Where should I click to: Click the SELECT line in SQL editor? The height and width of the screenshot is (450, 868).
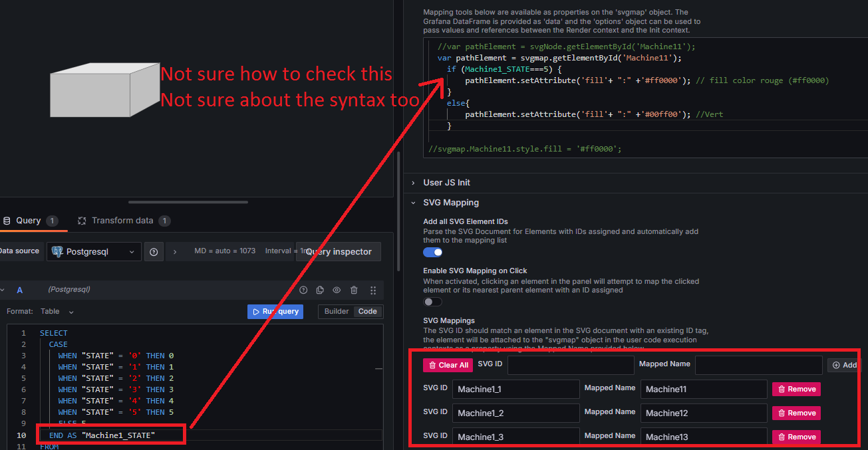(x=54, y=333)
